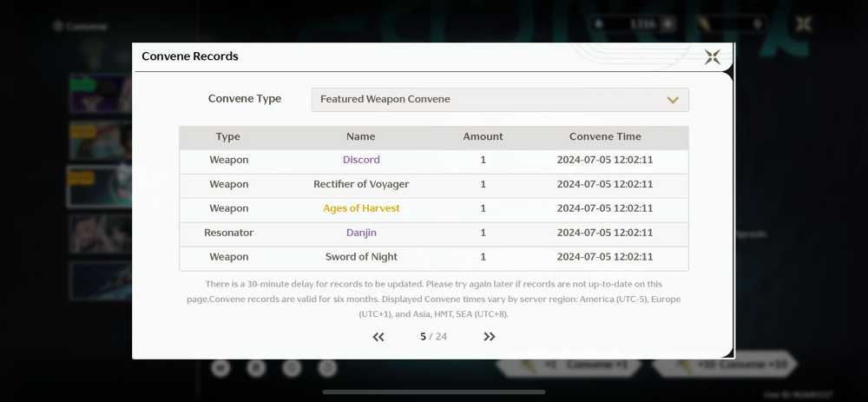Click the amount in Danjin row
This screenshot has width=868, height=402.
tap(483, 233)
